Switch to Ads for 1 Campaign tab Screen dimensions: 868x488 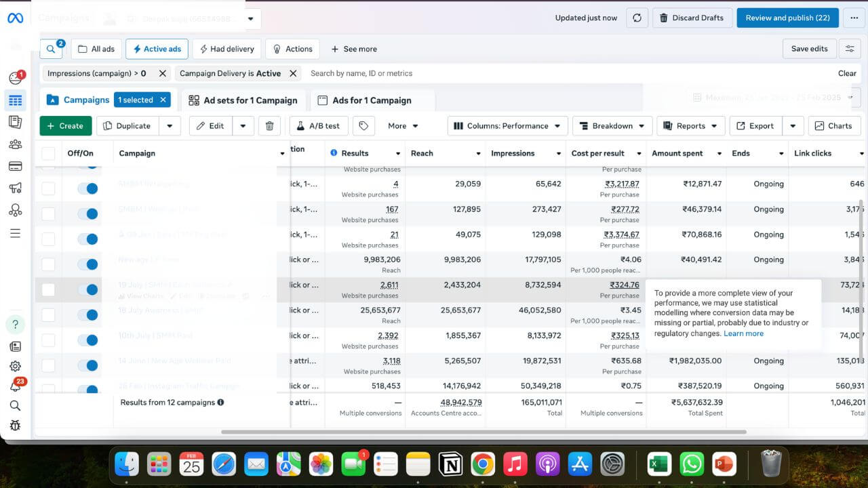364,100
